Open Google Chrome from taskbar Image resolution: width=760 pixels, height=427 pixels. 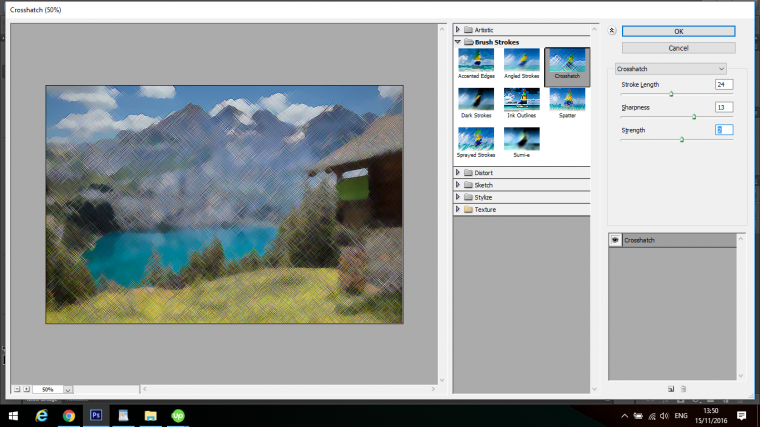(x=69, y=416)
